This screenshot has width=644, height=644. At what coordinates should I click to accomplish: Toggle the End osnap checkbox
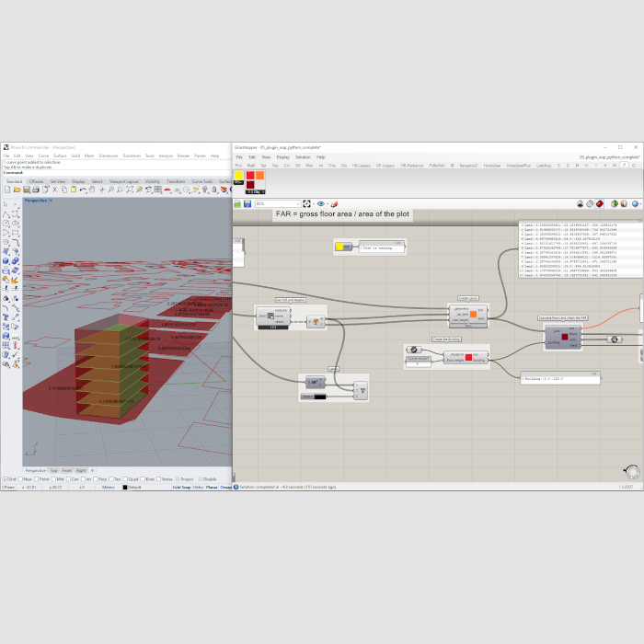(4, 479)
